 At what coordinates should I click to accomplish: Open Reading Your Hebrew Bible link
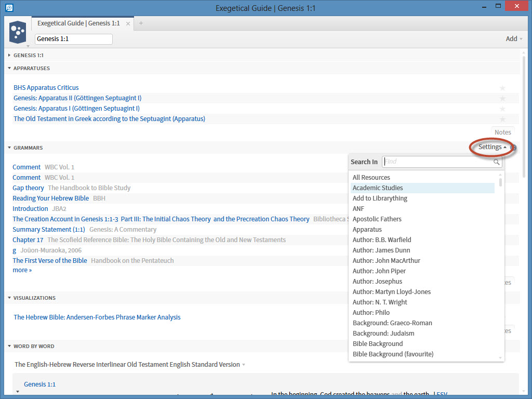click(50, 198)
